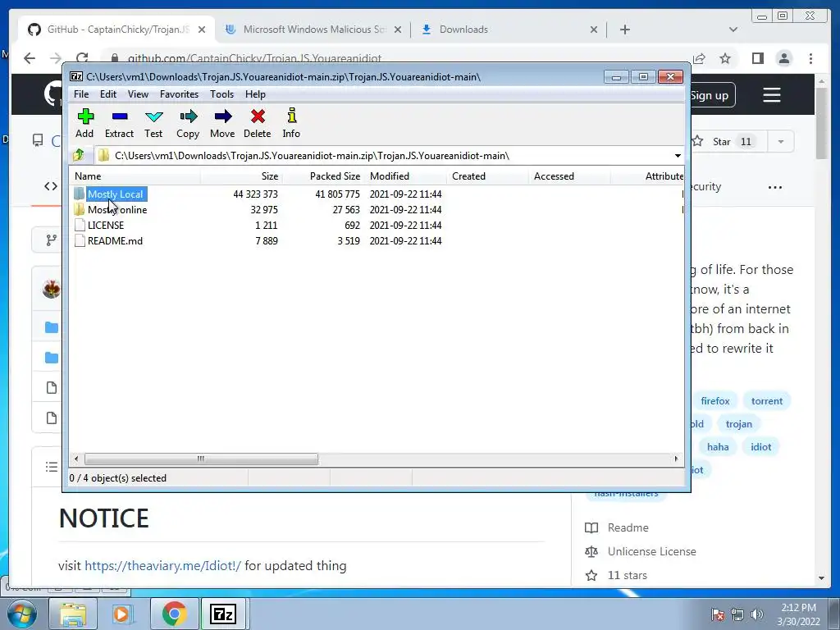Open the GitHub hamburger menu
Viewport: 840px width, 630px height.
[x=771, y=95]
